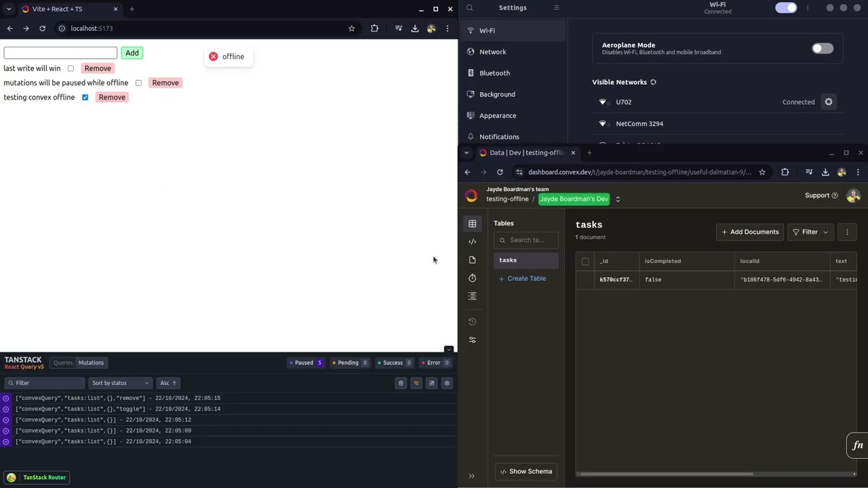Image resolution: width=868 pixels, height=488 pixels.
Task: Open the Schedules clock icon in Convex sidebar
Action: [473, 278]
